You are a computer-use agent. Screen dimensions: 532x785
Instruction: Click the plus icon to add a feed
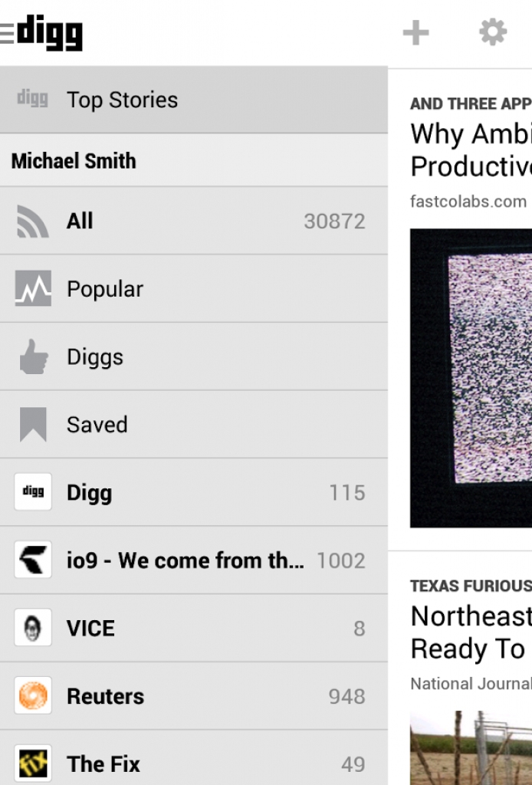[415, 33]
